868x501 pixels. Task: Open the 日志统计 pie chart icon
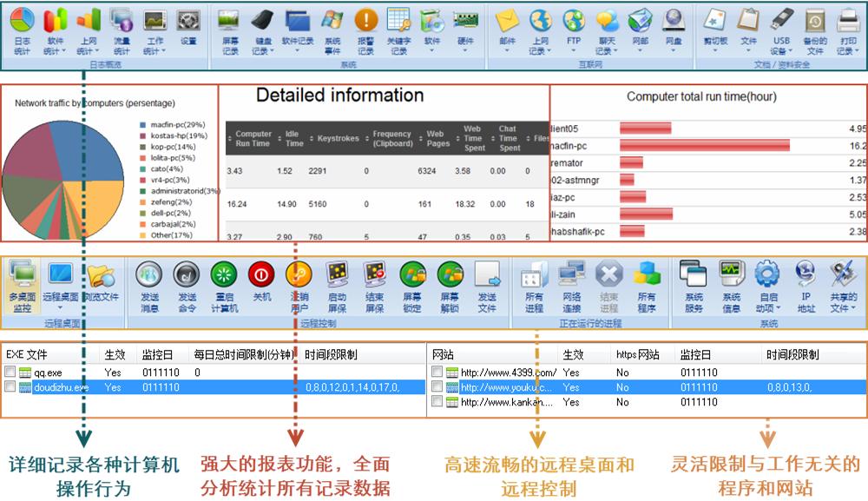click(23, 20)
